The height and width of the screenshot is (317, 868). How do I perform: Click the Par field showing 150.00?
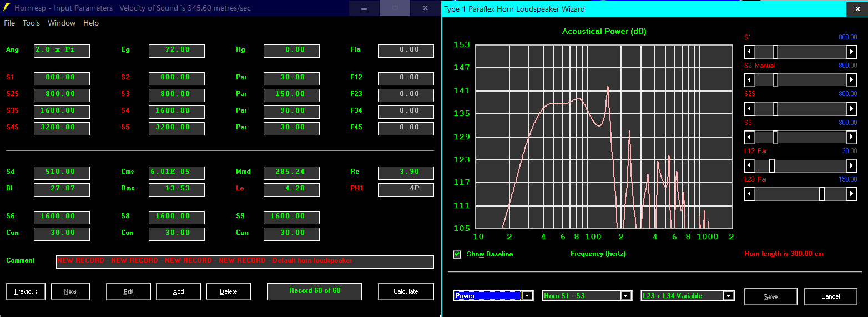click(x=291, y=95)
